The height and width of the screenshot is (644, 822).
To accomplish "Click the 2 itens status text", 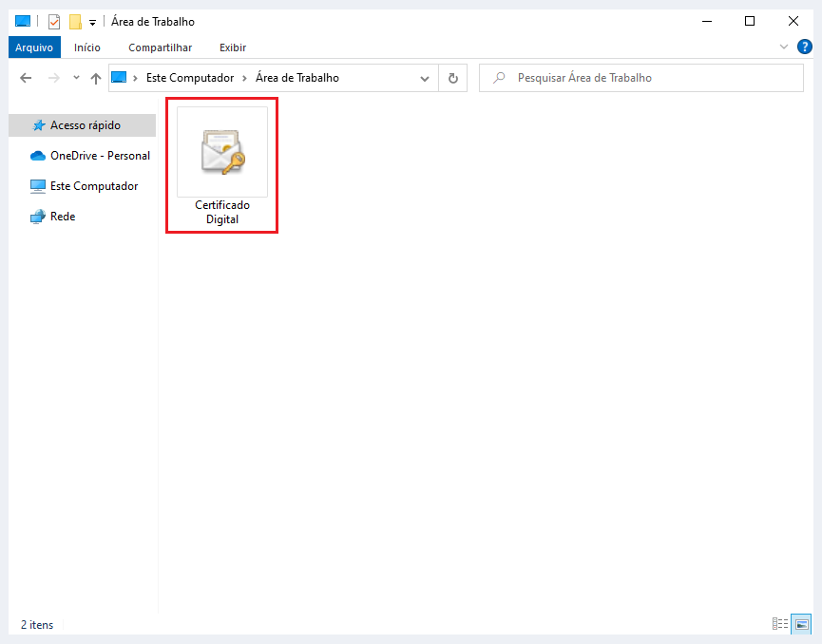I will 37,625.
